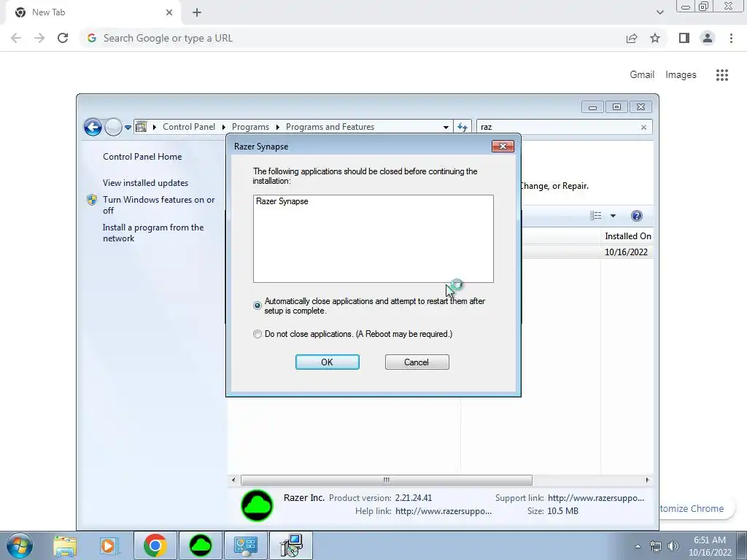Open Install a program from the network
The width and height of the screenshot is (747, 560).
pos(153,233)
